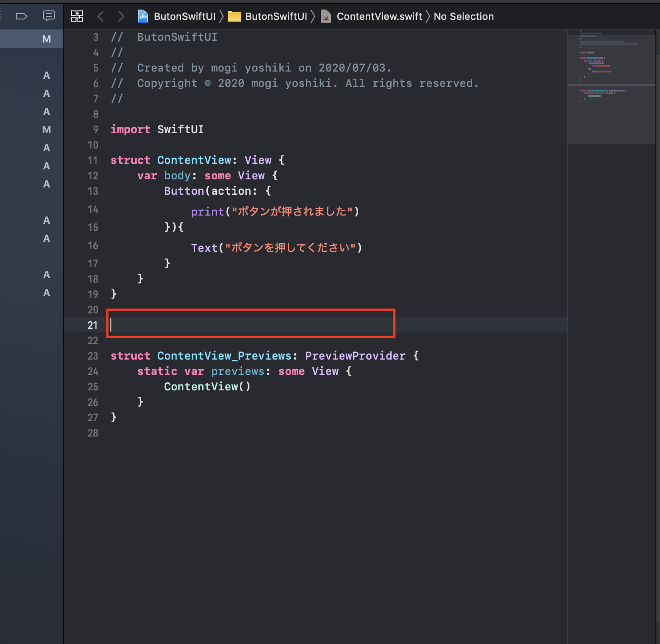Click string "ボタンが押されました"
The image size is (660, 644).
tap(292, 211)
